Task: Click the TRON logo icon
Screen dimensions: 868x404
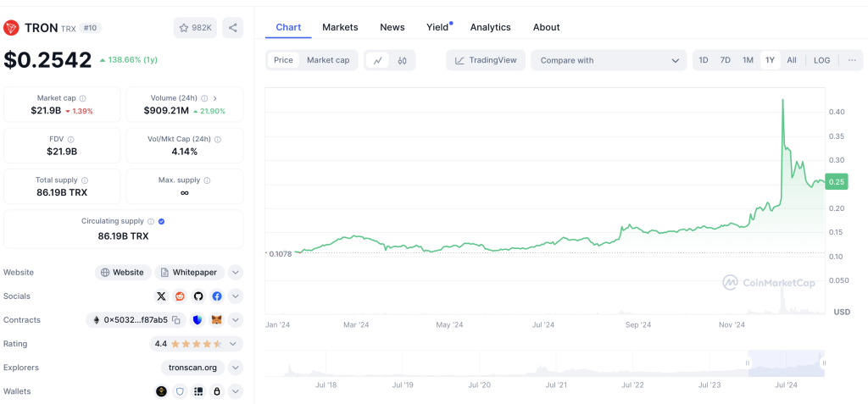Action: click(x=12, y=28)
